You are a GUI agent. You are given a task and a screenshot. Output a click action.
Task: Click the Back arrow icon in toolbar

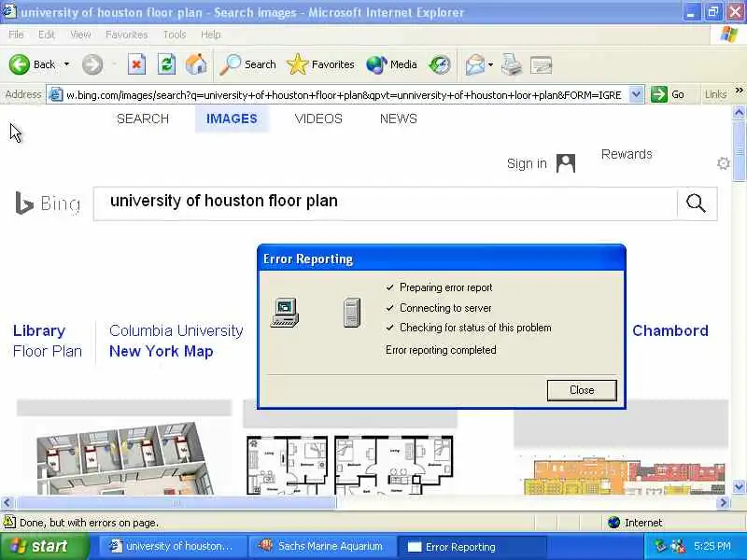point(20,64)
